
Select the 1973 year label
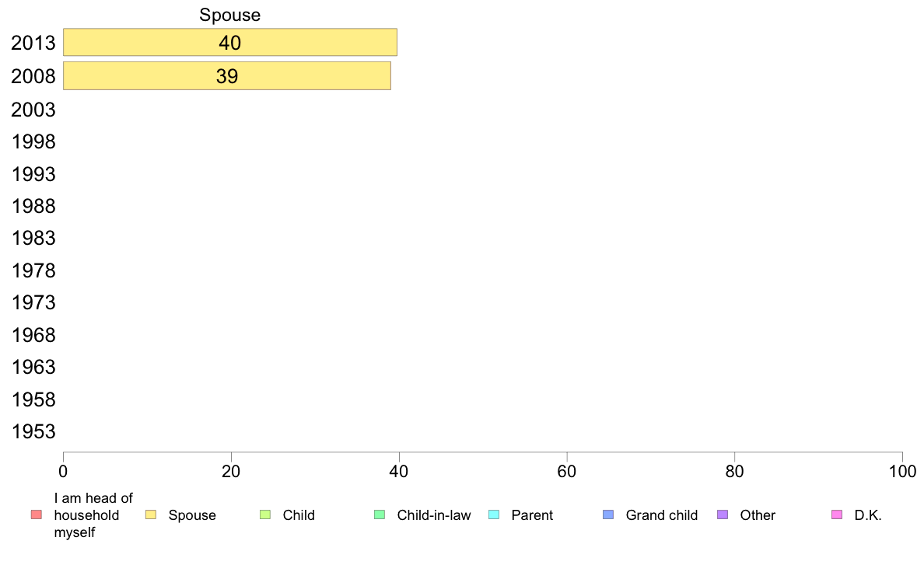click(x=33, y=302)
